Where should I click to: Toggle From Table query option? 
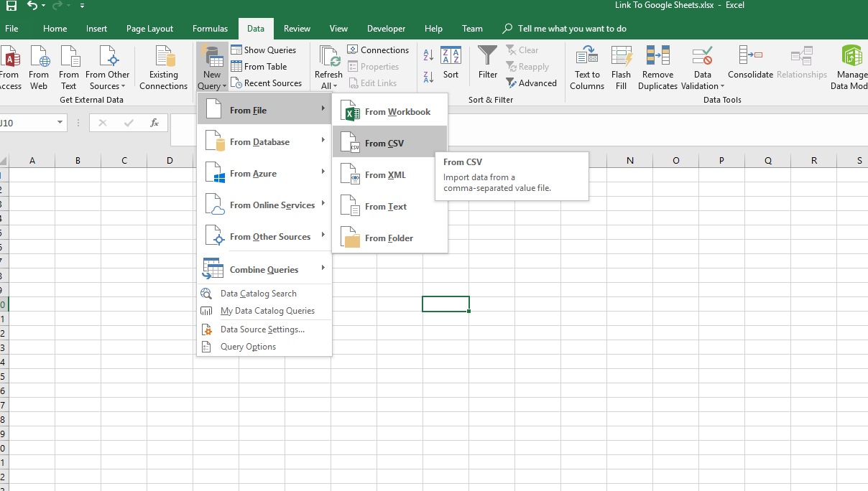[261, 66]
